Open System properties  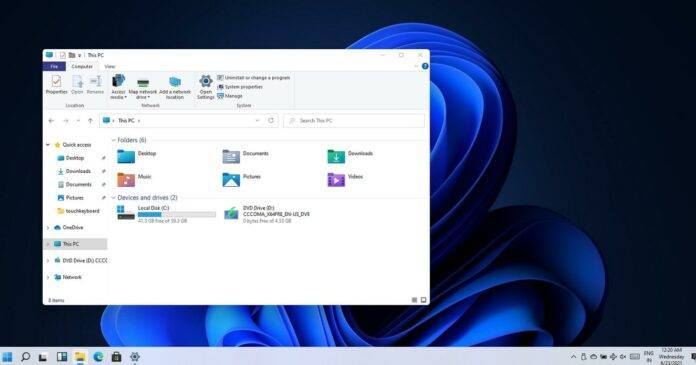click(240, 87)
